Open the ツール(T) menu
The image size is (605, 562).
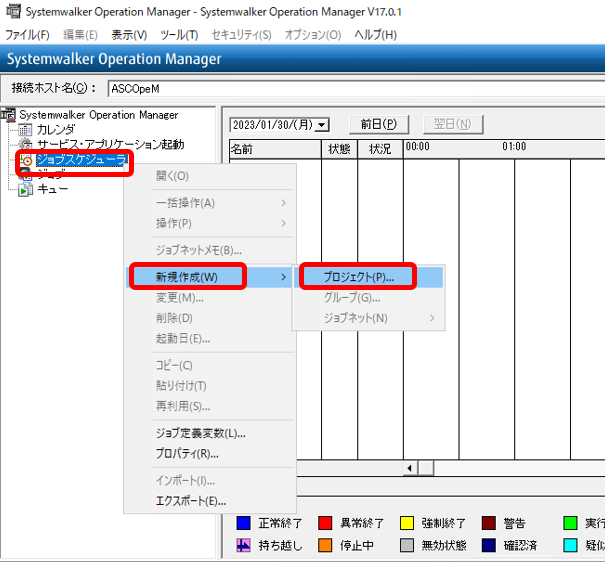click(179, 35)
